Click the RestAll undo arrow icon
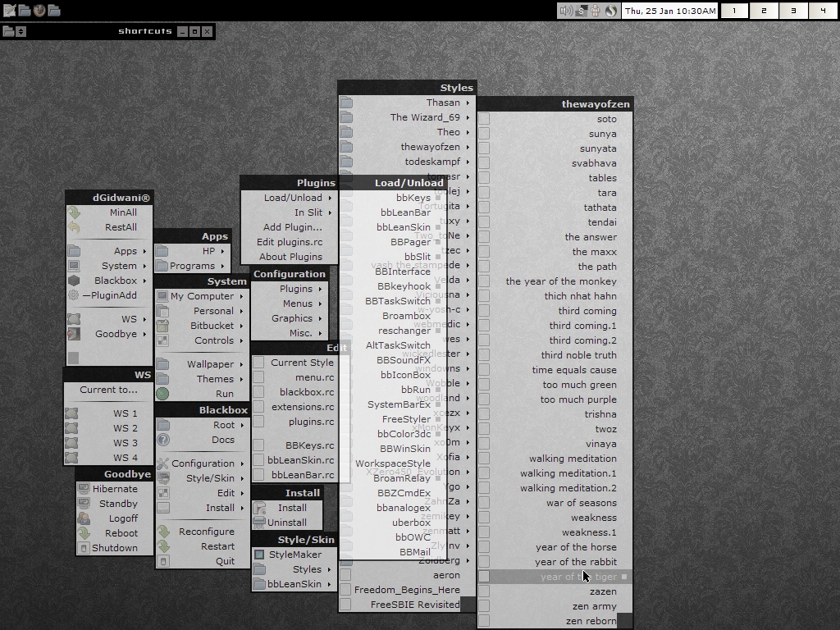840x630 pixels. 74,227
